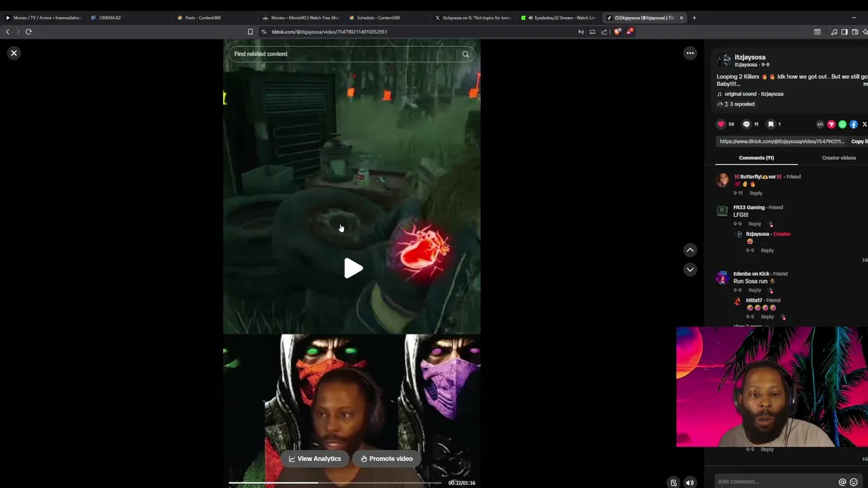This screenshot has height=488, width=868.
Task: Share the video to Facebook
Action: point(854,124)
